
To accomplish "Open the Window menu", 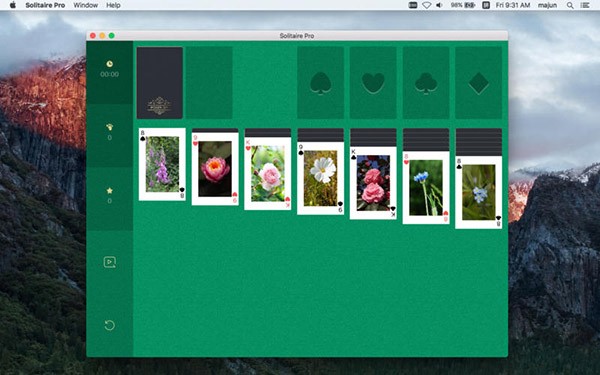I will pyautogui.click(x=86, y=5).
